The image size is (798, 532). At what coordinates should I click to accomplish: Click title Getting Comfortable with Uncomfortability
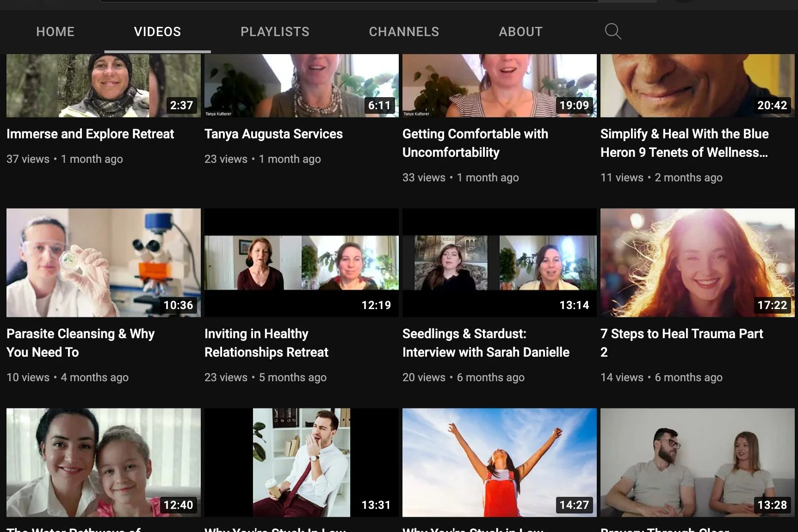[x=475, y=143]
